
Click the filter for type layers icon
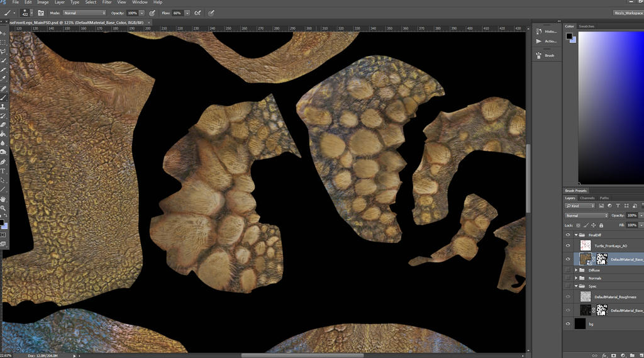[x=618, y=206]
